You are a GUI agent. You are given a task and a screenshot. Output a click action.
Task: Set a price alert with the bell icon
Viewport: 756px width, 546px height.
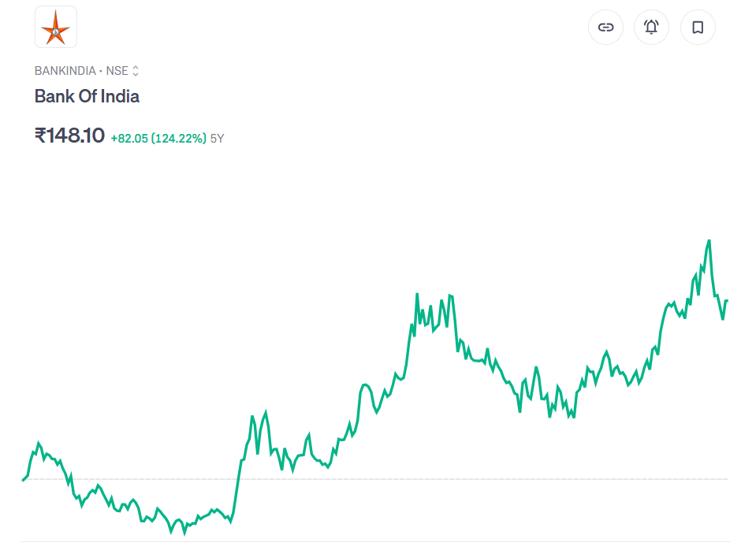pyautogui.click(x=651, y=28)
